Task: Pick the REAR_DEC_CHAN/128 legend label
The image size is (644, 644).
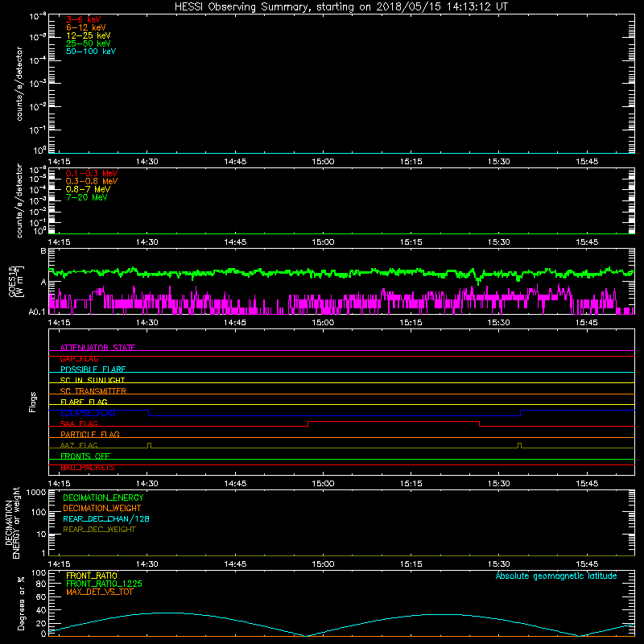Action: (106, 518)
